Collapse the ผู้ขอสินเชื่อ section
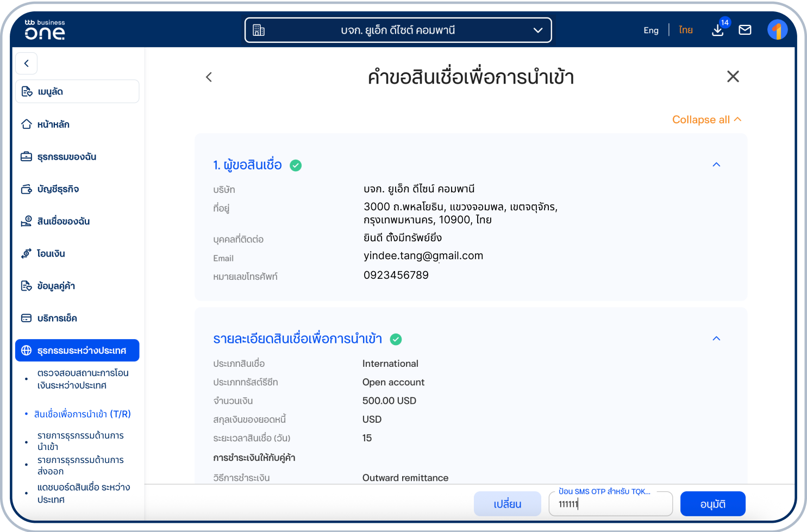This screenshot has width=807, height=532. click(x=716, y=165)
